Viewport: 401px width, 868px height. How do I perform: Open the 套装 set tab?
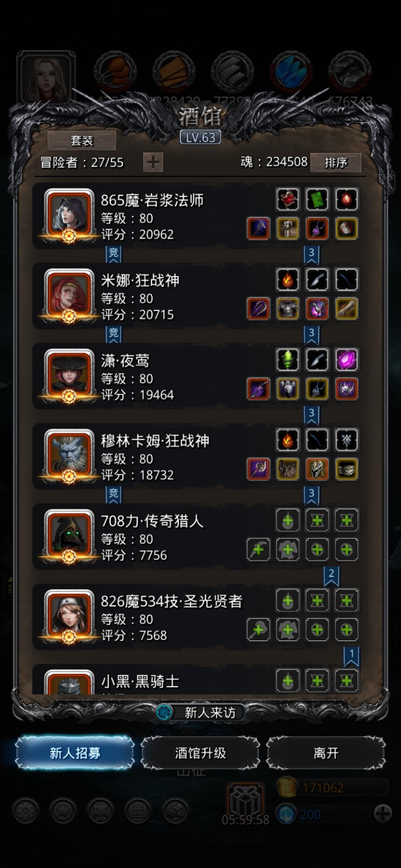(82, 141)
